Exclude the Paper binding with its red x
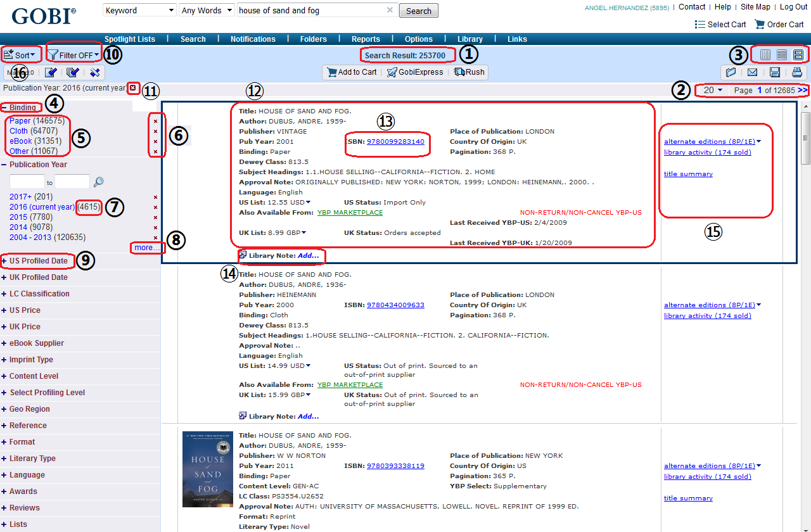This screenshot has width=811, height=532. coord(155,121)
